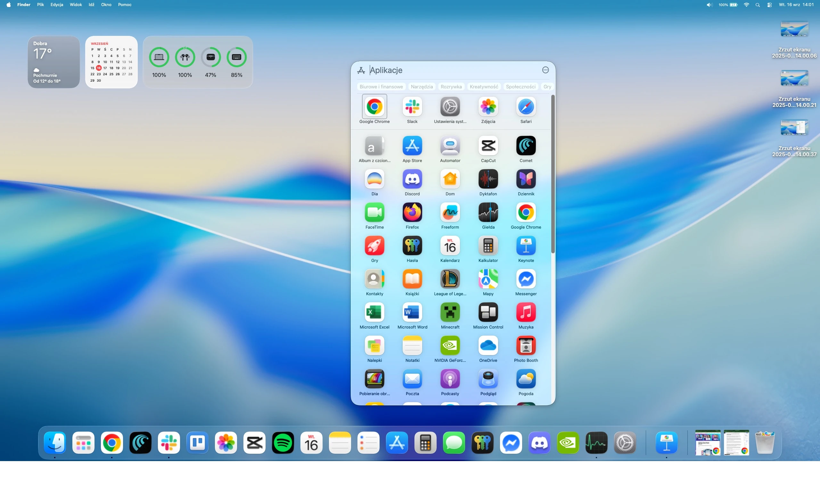Open the more options button in Aplikacje
The width and height of the screenshot is (820, 504).
(x=545, y=70)
